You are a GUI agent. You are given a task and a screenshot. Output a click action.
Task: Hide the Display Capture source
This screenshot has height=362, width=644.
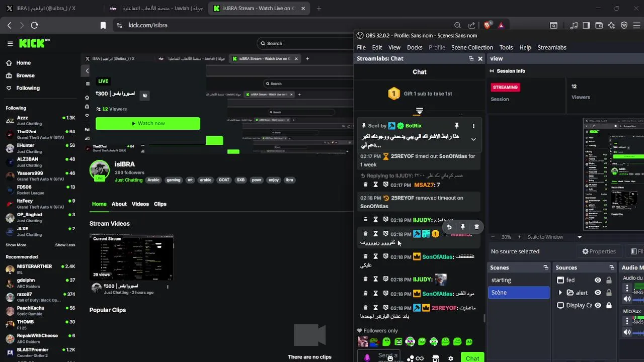[x=598, y=305]
